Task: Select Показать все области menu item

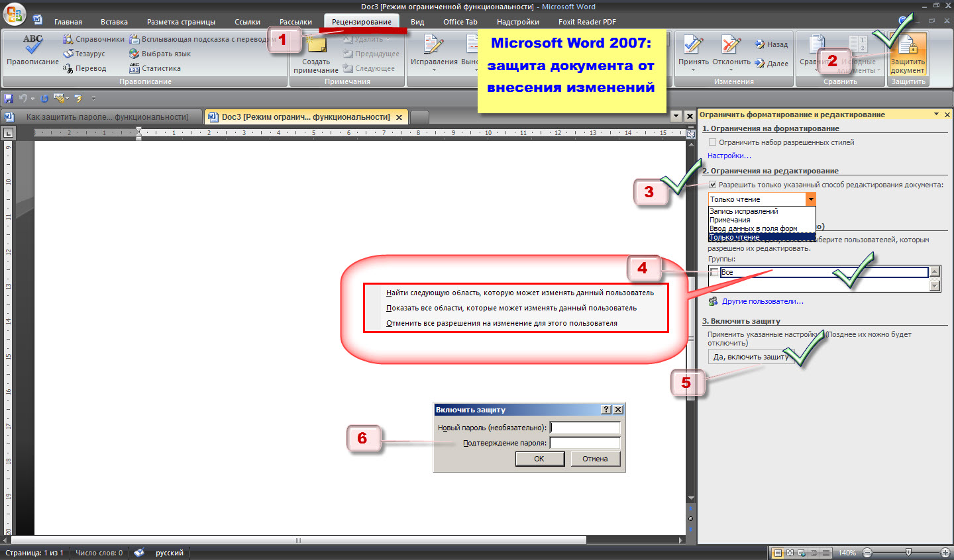Action: tap(511, 308)
